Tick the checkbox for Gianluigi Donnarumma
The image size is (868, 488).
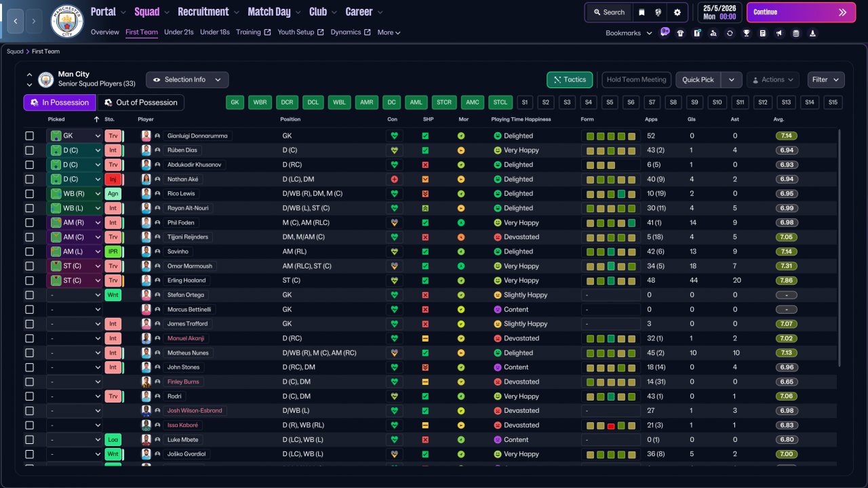tap(29, 136)
